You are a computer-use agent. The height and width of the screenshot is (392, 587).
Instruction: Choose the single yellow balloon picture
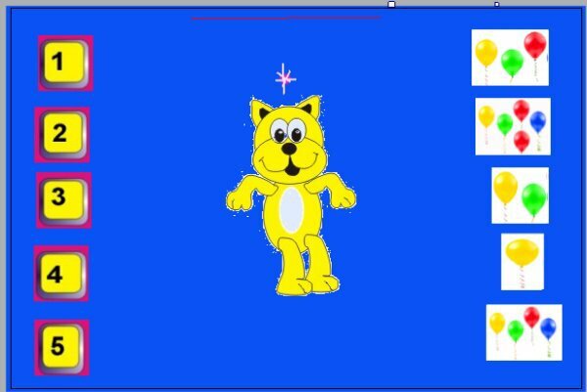tap(522, 262)
